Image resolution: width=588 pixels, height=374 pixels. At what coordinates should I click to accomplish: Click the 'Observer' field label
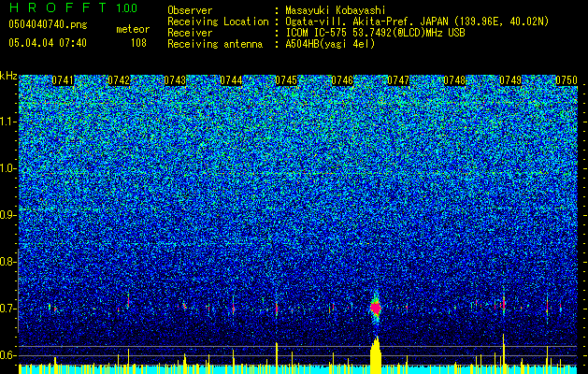click(x=190, y=10)
